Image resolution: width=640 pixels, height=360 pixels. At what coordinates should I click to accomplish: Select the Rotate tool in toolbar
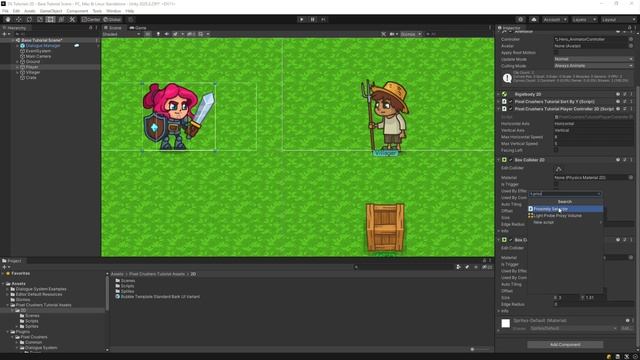click(29, 20)
